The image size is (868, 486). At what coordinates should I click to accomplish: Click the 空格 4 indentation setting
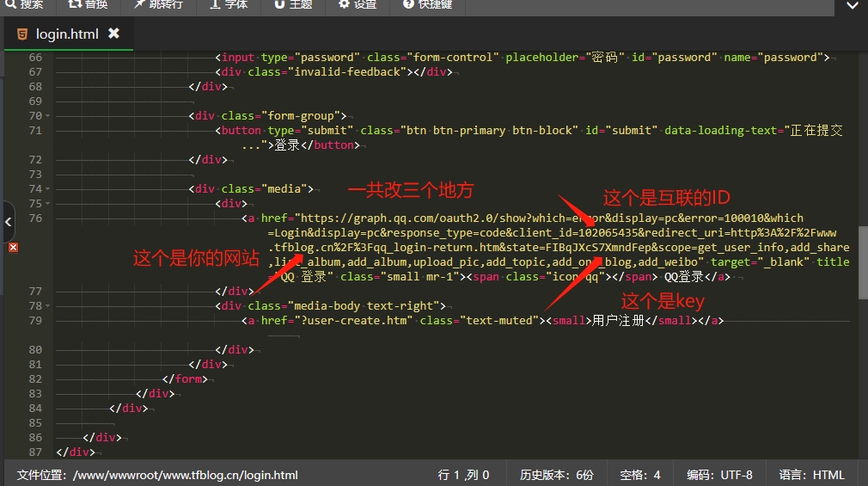pyautogui.click(x=639, y=475)
